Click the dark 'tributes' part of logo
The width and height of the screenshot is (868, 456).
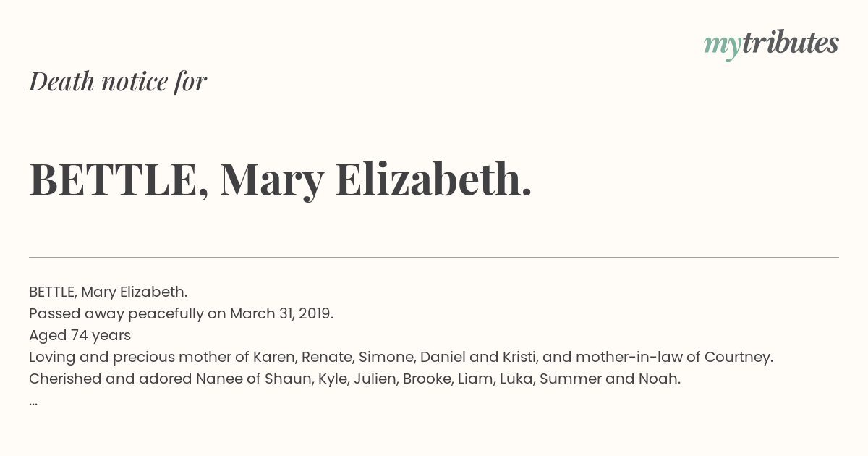click(x=790, y=43)
